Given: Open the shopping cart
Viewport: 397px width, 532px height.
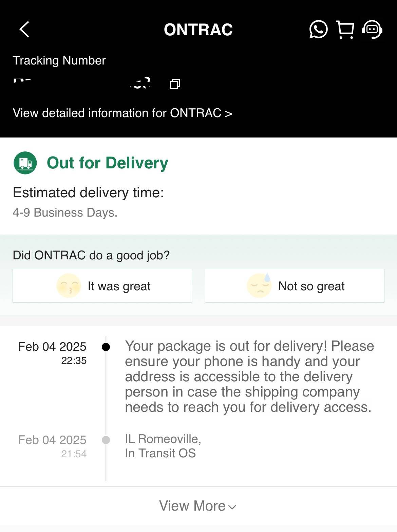Looking at the screenshot, I should 345,29.
